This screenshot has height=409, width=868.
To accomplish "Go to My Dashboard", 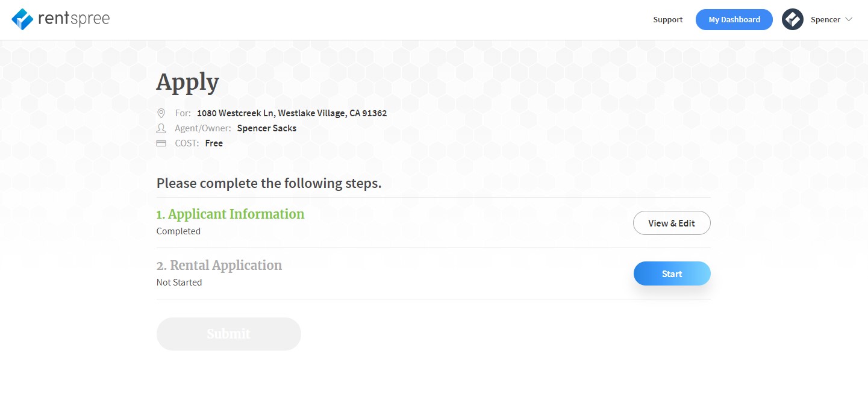I will click(x=734, y=19).
